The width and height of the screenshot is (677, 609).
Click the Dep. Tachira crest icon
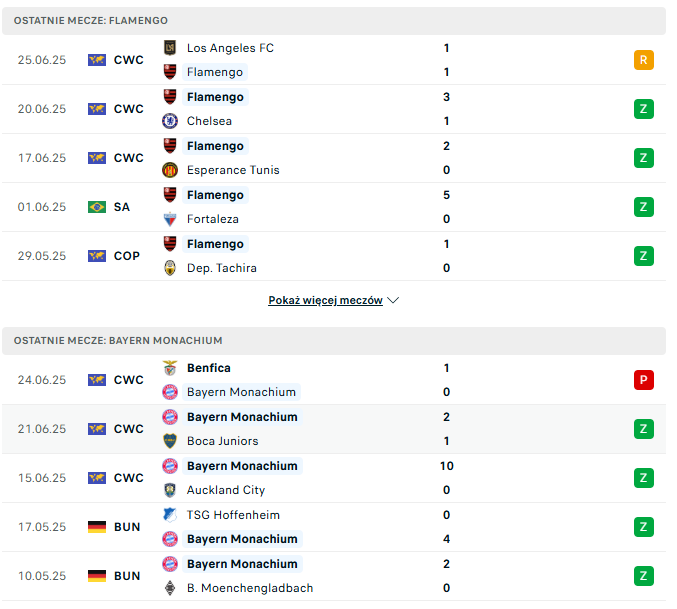coord(170,268)
